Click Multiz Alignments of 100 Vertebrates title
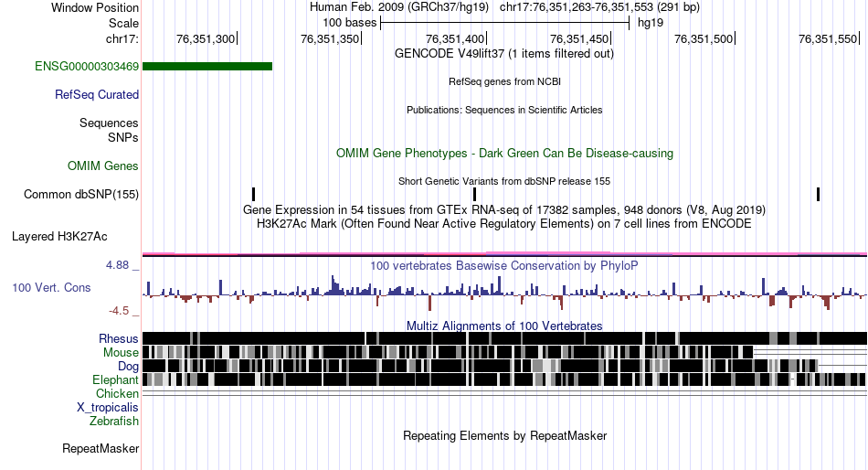 pos(504,326)
